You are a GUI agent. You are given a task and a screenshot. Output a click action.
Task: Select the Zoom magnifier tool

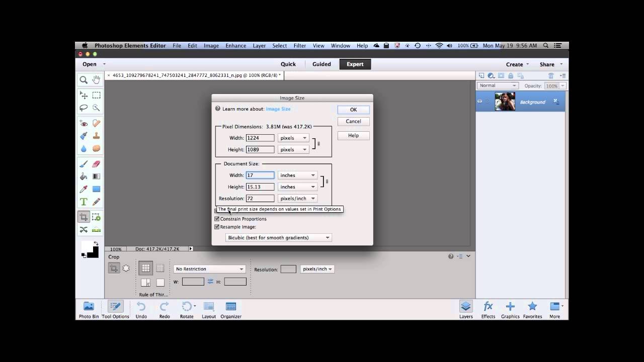pos(84,80)
